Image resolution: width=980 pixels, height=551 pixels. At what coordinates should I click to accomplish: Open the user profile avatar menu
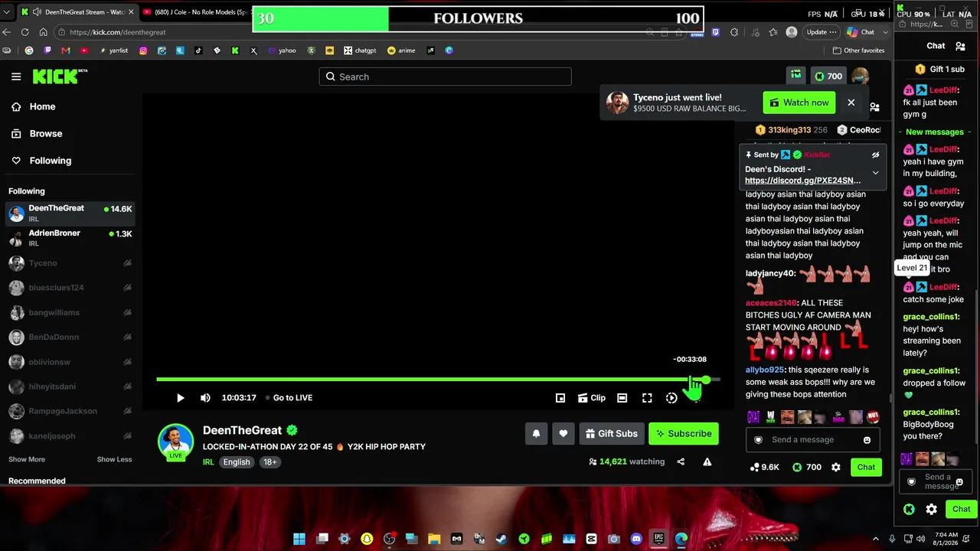coord(860,76)
